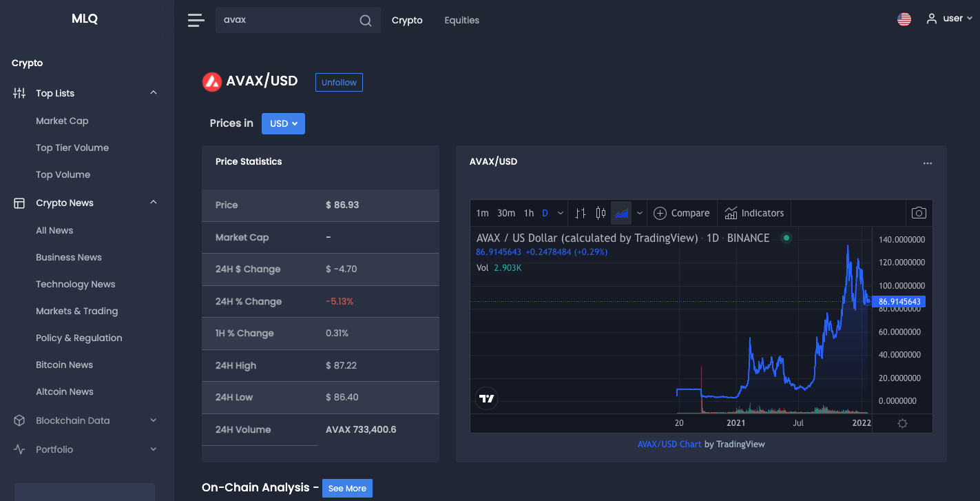Click the 24H Low value $ 86.40

(x=342, y=397)
